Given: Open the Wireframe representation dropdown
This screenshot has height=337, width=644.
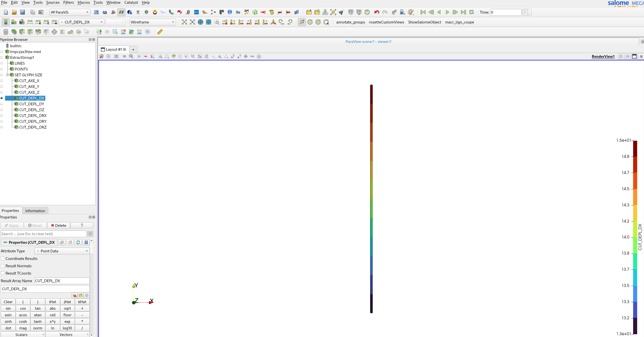Looking at the screenshot, I should 153,22.
